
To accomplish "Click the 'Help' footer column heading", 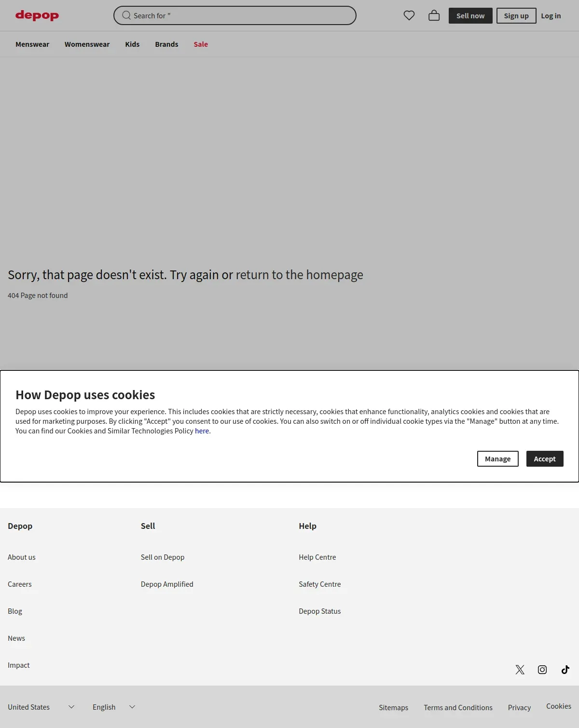I will (x=307, y=526).
